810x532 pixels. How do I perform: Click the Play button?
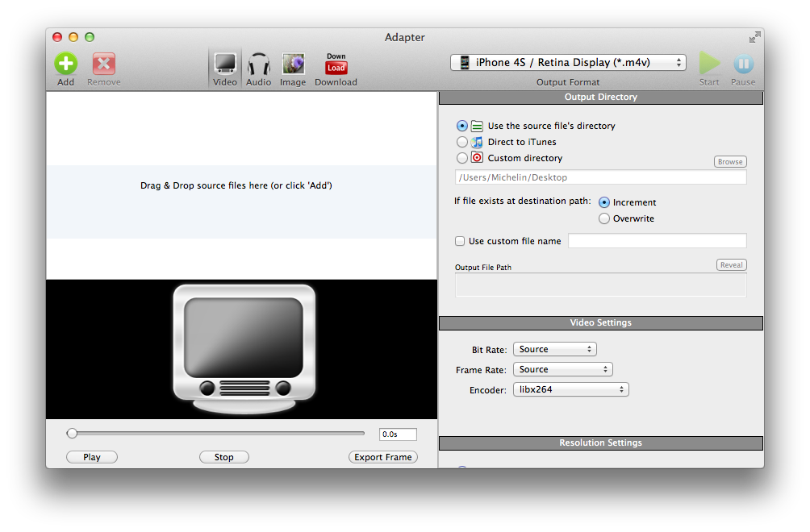92,457
